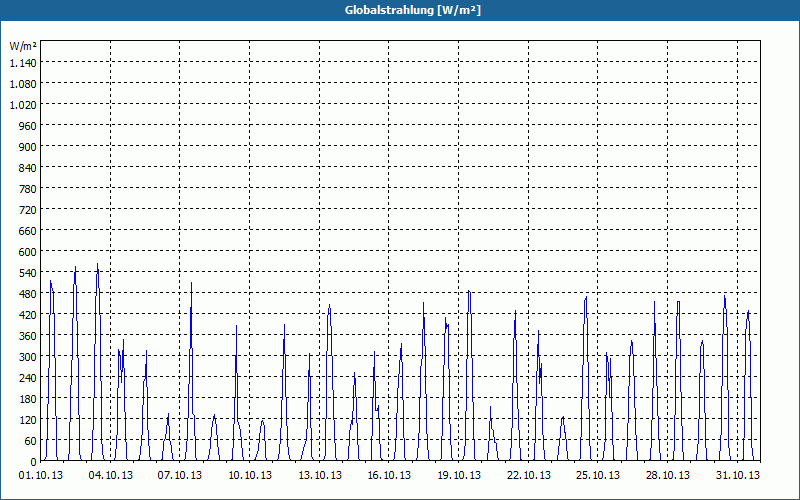
Task: Click the W/m² axis unit label
Action: click(23, 46)
